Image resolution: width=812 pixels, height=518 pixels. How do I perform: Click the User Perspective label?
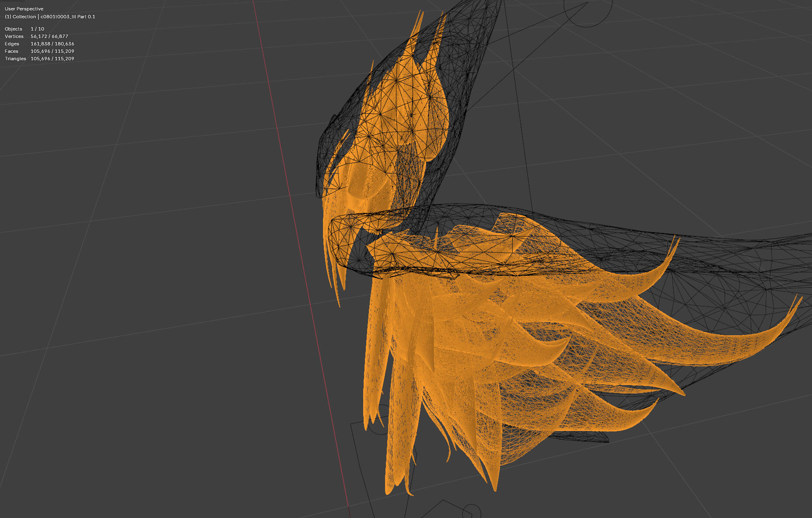(x=24, y=8)
